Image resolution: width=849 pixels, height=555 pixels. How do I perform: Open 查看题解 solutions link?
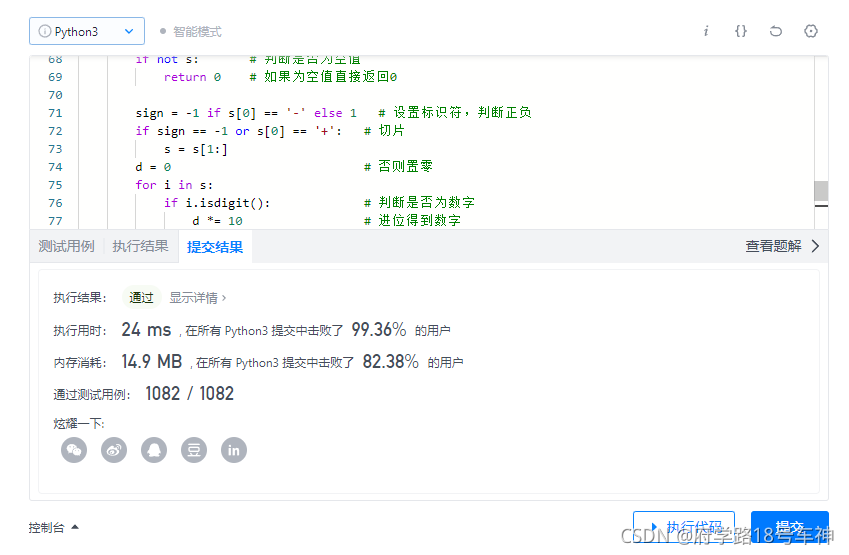point(773,246)
